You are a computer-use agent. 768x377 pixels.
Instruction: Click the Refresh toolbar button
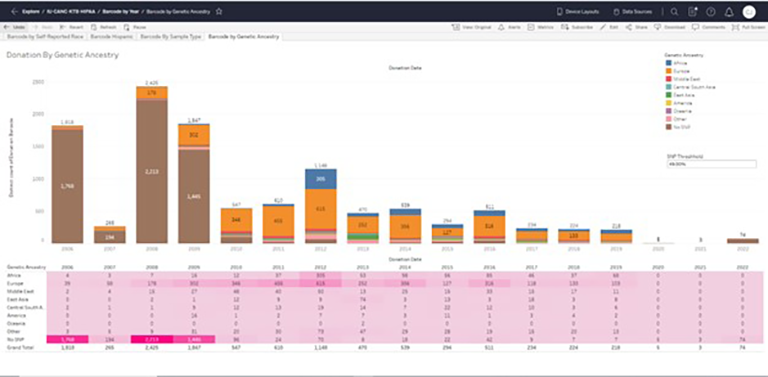(x=104, y=27)
